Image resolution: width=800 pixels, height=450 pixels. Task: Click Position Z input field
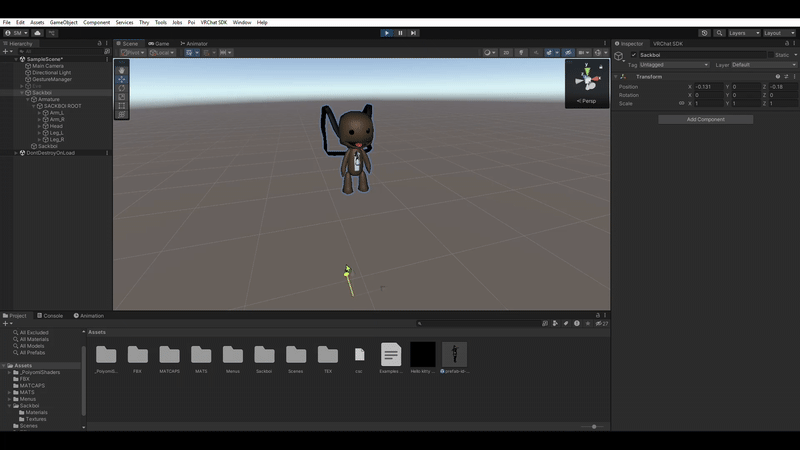point(783,87)
